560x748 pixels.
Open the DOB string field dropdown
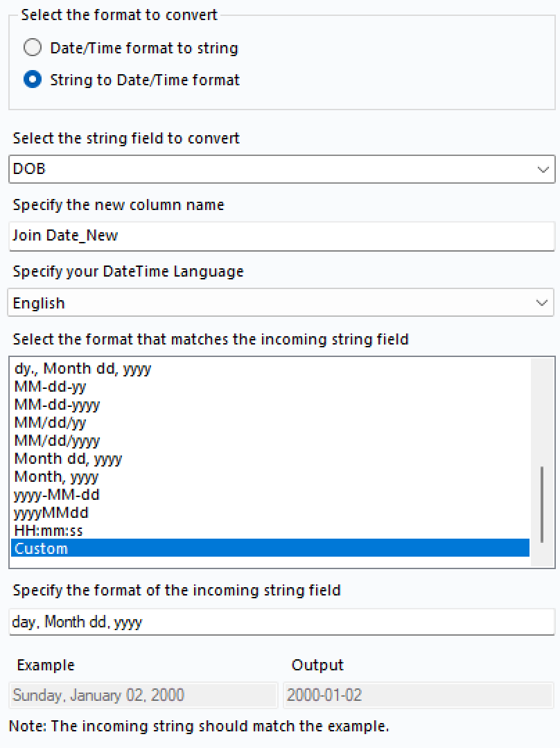[x=281, y=168]
